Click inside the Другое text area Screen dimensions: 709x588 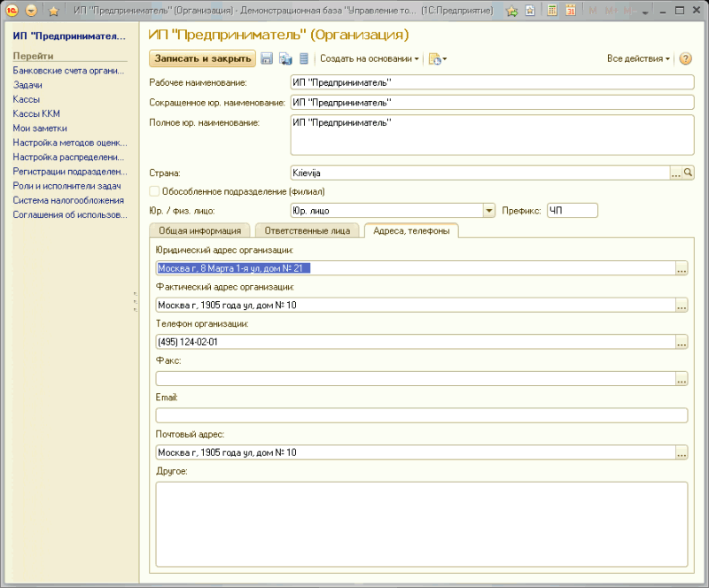(x=421, y=522)
